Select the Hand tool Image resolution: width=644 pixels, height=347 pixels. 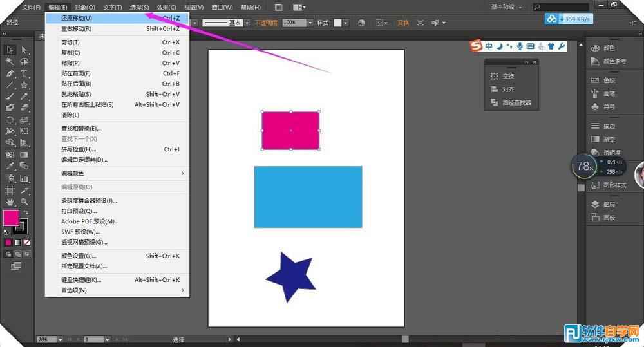10,202
